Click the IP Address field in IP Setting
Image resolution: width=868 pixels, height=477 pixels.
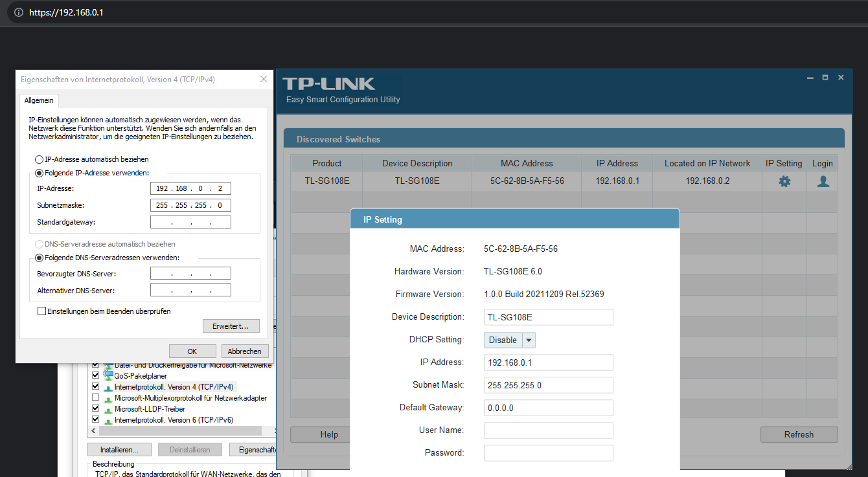[x=548, y=362]
